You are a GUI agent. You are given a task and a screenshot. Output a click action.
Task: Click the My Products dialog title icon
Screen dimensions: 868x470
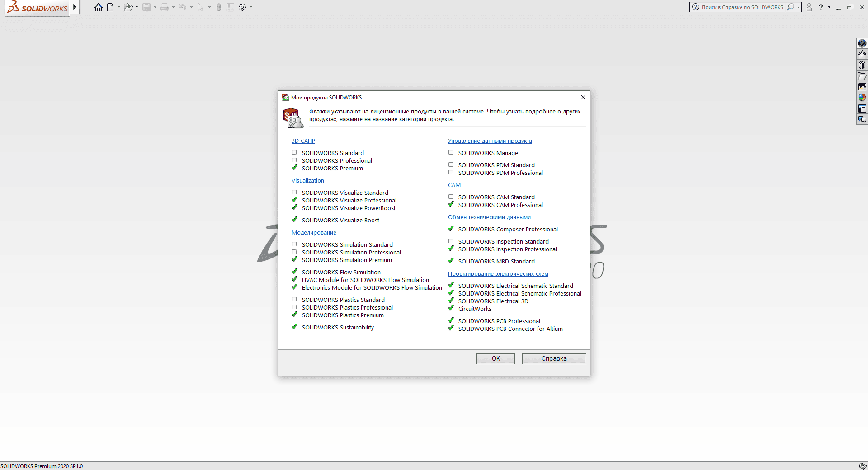285,97
